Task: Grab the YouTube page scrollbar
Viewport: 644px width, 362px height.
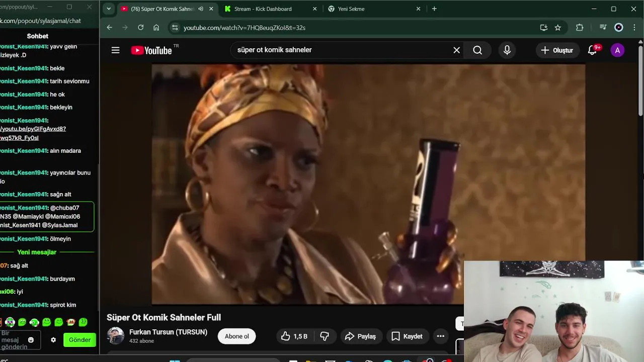Action: click(640, 80)
